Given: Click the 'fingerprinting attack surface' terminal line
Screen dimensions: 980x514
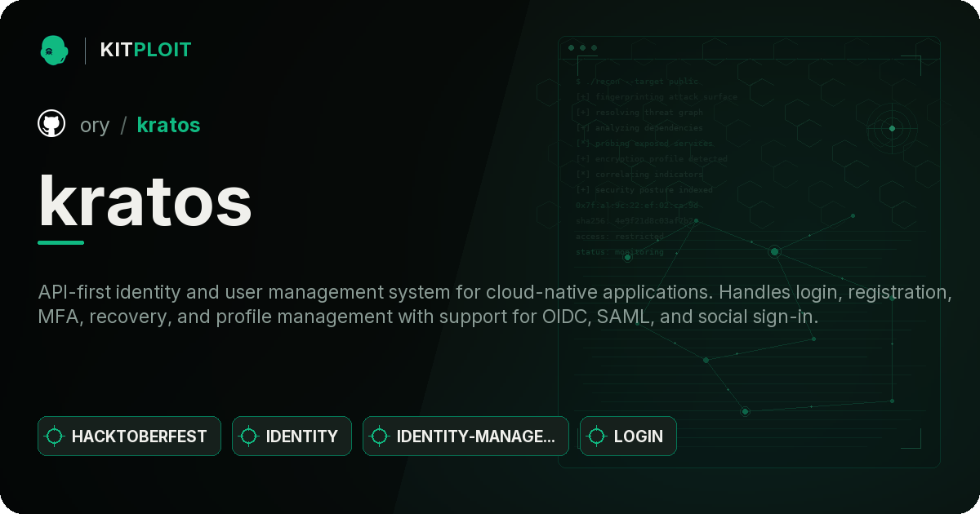Looking at the screenshot, I should tap(656, 96).
